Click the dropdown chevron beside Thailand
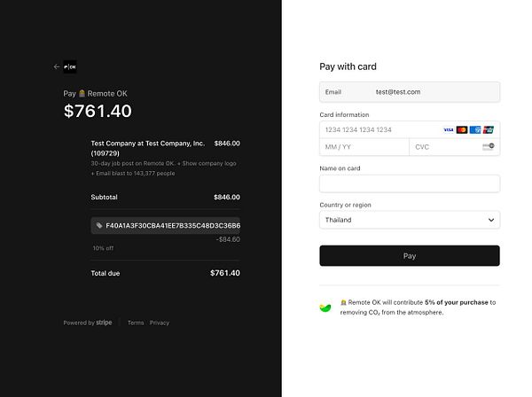Viewport: 532px width, 397px height. coord(491,220)
